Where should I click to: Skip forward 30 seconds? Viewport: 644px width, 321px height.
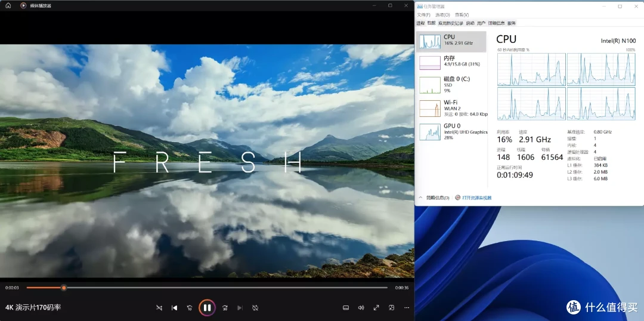pyautogui.click(x=225, y=307)
